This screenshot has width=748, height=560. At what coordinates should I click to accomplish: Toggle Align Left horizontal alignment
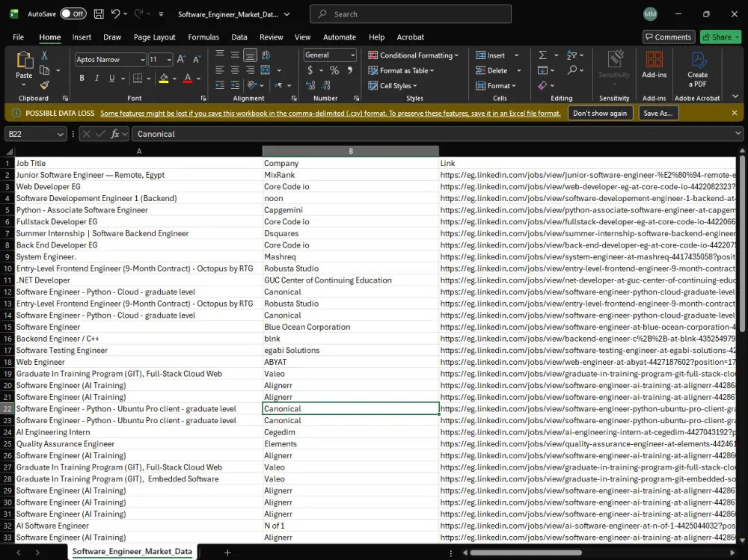click(220, 70)
